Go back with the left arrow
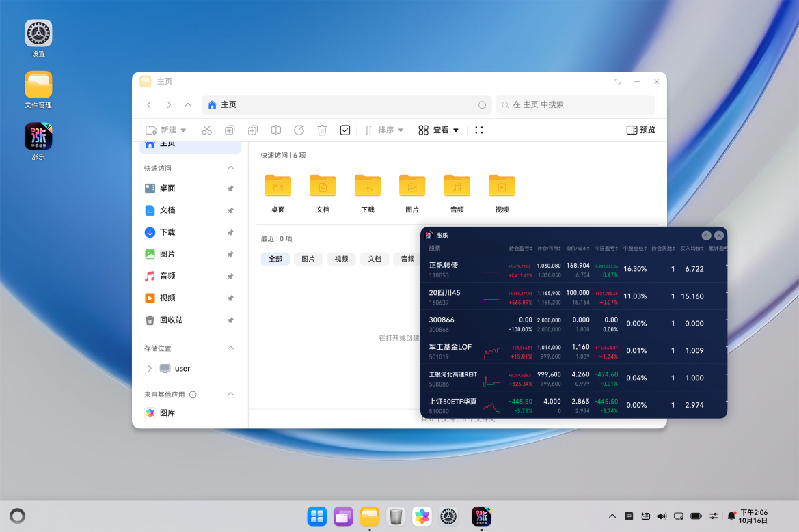 (x=149, y=105)
